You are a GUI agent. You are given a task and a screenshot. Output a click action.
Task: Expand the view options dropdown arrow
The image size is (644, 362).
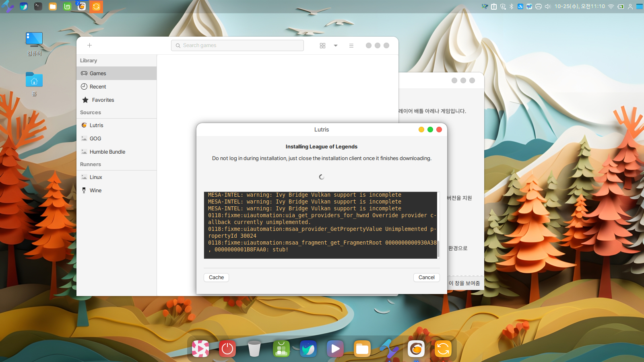tap(336, 45)
